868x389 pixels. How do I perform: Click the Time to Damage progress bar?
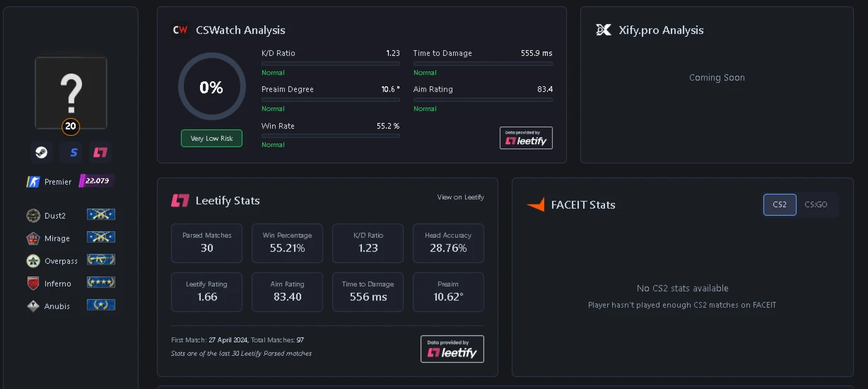coord(483,64)
